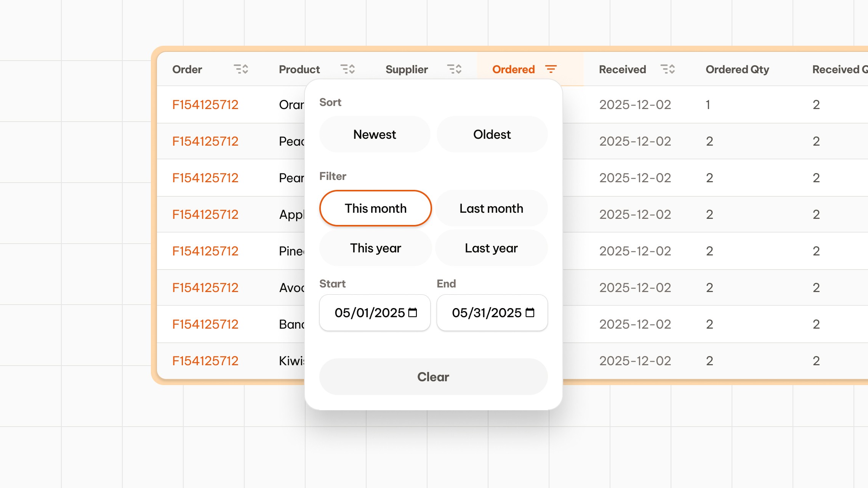Select the Ordered column header
868x488 pixels.
pos(513,69)
